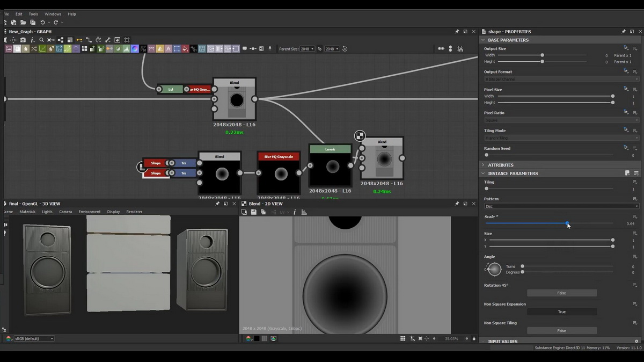Screen dimensions: 644x362
Task: Click the grid crop icon in graph toolbar
Action: click(127, 40)
